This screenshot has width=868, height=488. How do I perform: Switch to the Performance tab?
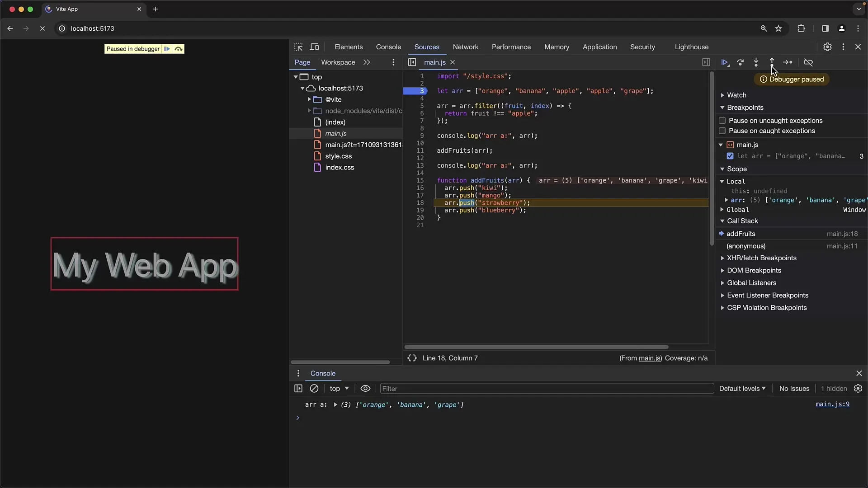click(x=511, y=47)
